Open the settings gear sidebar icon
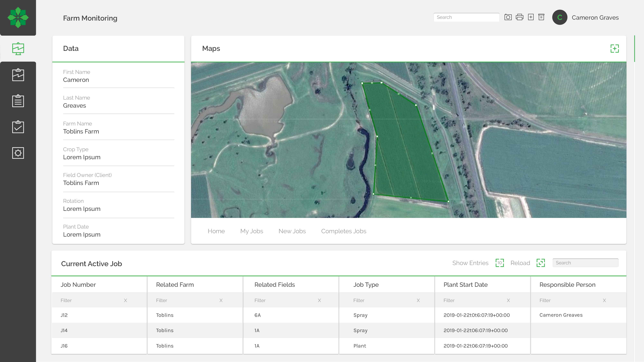This screenshot has width=644, height=362. click(x=18, y=153)
